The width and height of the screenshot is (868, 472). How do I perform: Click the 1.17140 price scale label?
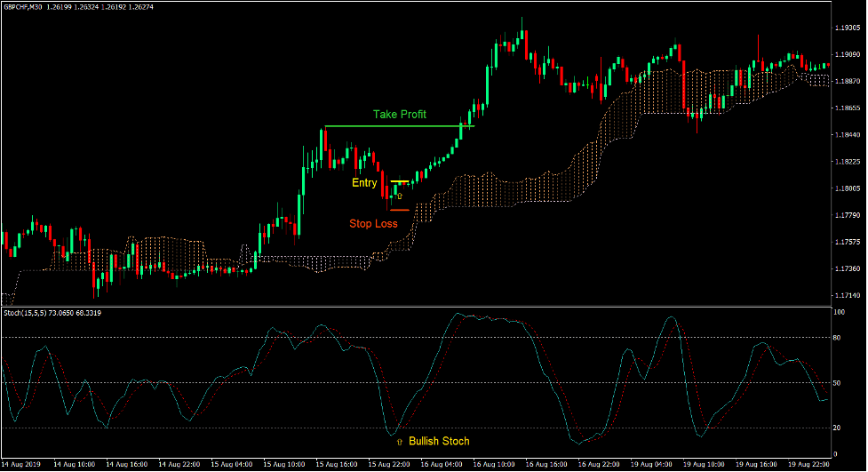pyautogui.click(x=848, y=295)
